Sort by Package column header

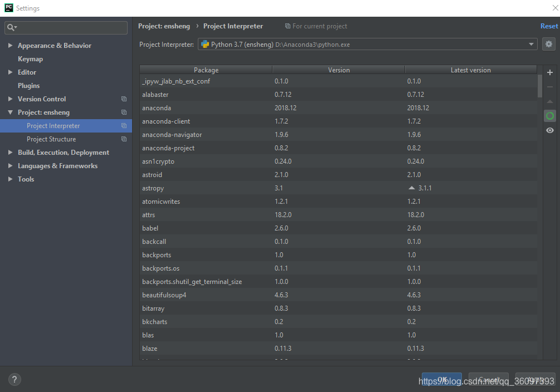[206, 70]
